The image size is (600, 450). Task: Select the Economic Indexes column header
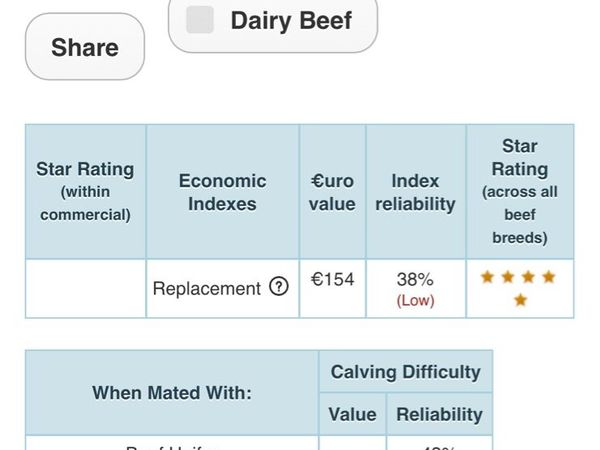[222, 192]
